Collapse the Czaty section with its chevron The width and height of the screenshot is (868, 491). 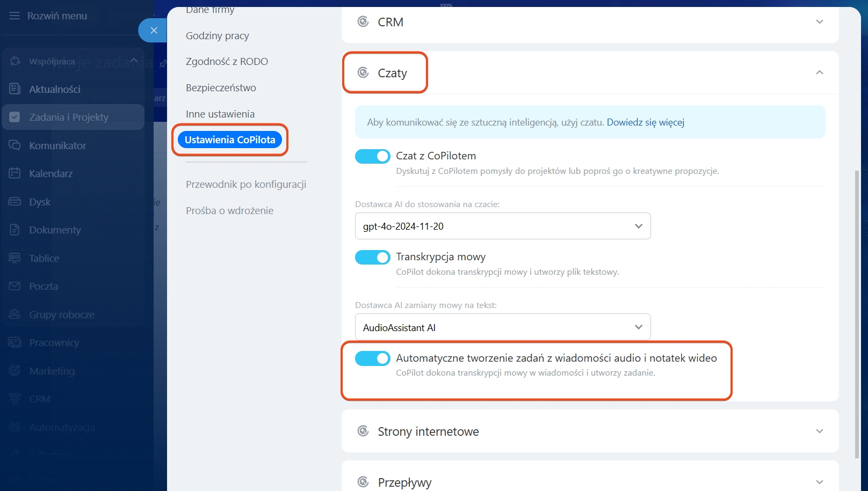819,72
